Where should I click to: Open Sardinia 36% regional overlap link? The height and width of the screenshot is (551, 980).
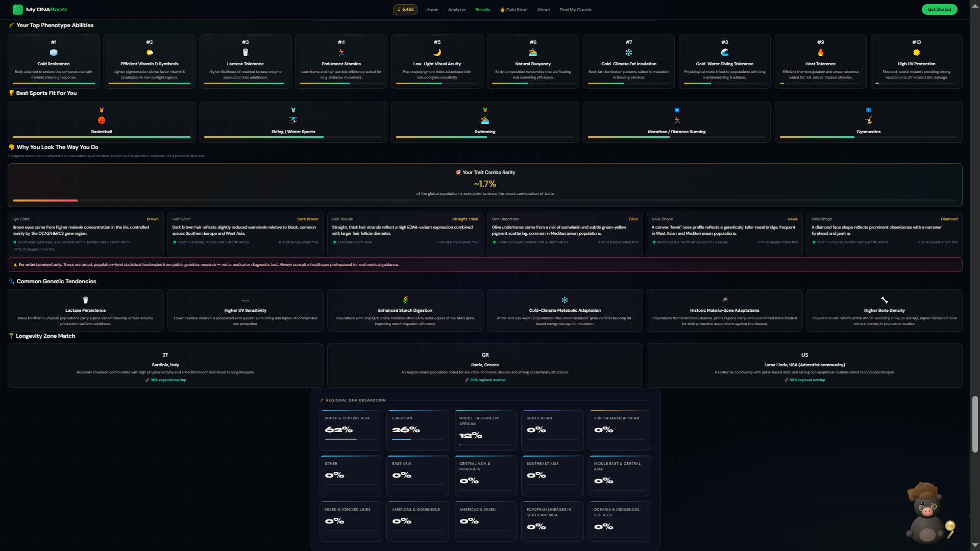(166, 380)
